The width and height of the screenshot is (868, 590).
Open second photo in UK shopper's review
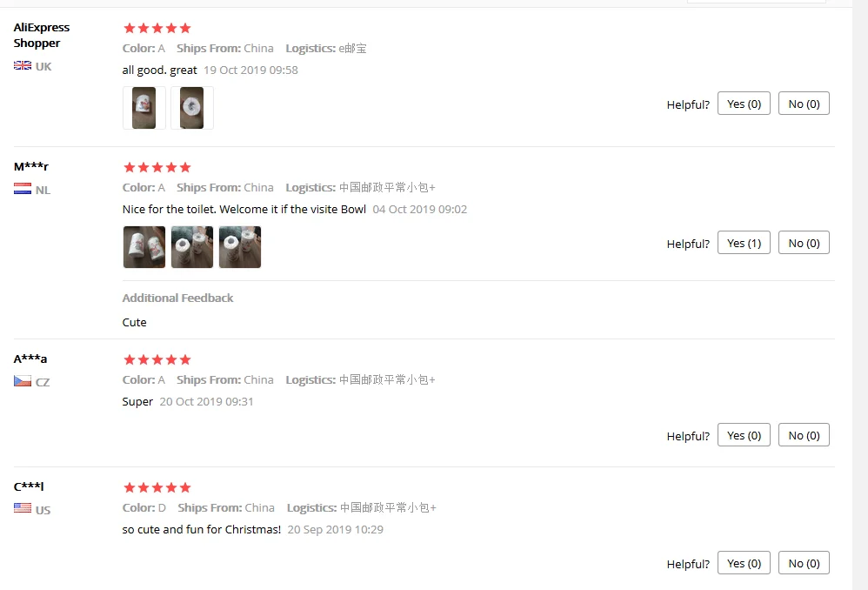(x=192, y=108)
